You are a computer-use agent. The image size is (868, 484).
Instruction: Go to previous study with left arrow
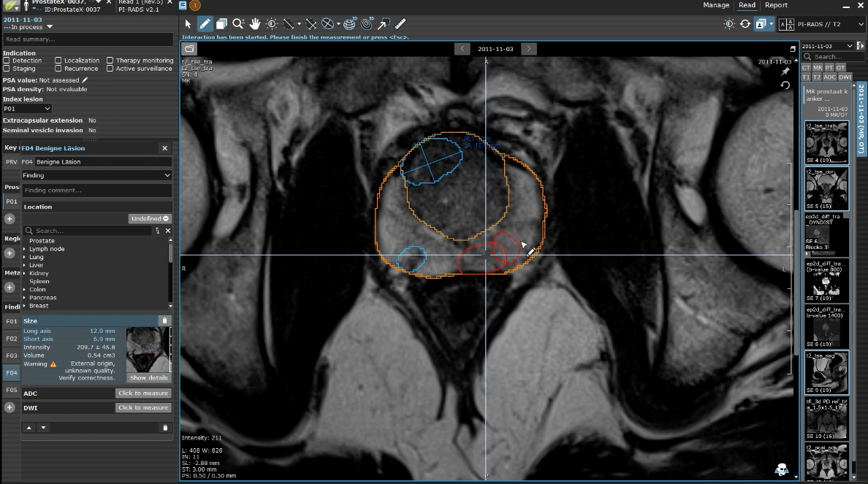462,49
